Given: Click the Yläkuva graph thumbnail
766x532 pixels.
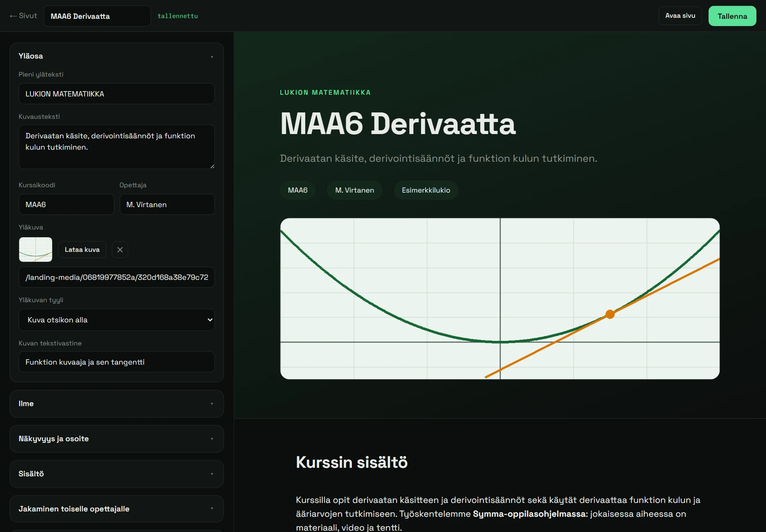Looking at the screenshot, I should click(35, 249).
